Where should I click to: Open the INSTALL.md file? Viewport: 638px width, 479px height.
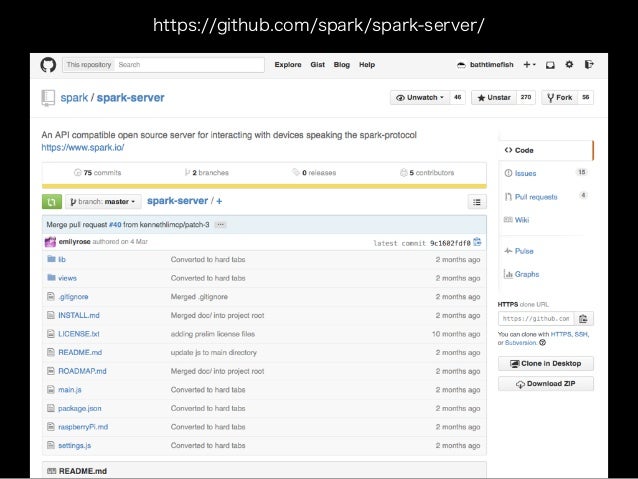pos(79,315)
